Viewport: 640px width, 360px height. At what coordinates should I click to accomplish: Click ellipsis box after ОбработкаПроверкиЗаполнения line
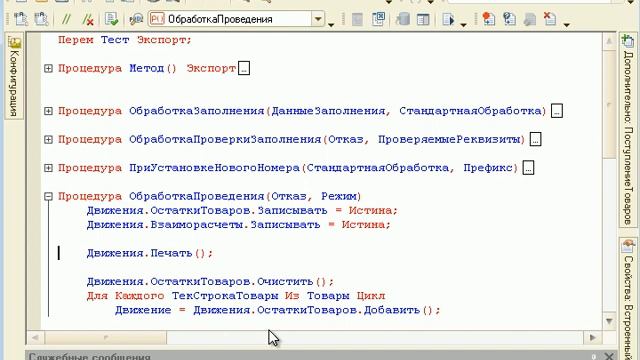click(536, 140)
